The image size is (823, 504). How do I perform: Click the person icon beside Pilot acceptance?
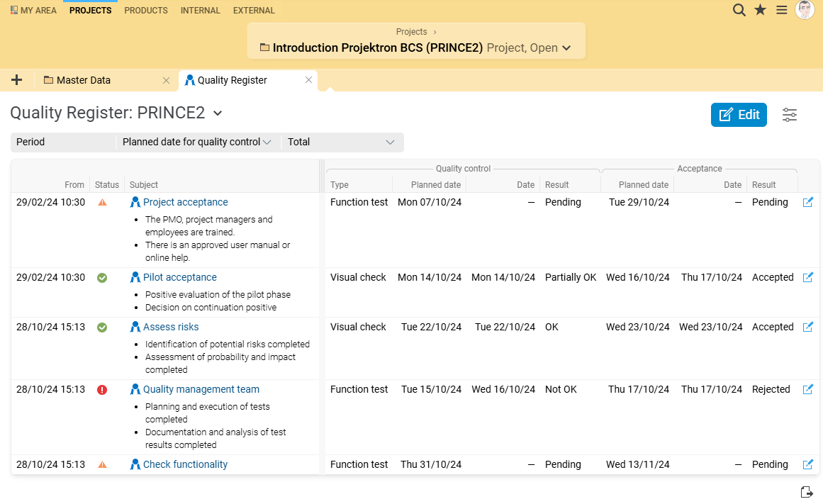tap(135, 277)
